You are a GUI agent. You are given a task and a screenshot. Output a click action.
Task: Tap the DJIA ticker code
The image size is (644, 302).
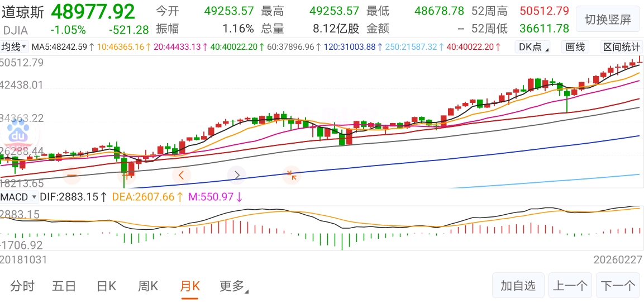coord(16,30)
